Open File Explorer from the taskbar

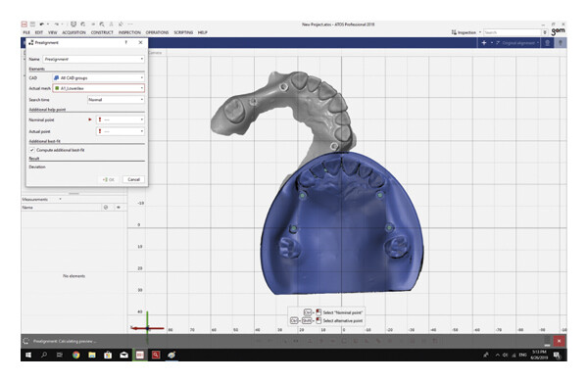(x=92, y=355)
